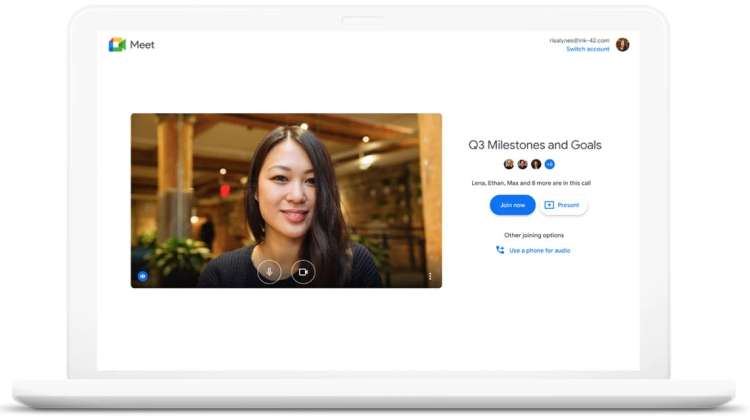Turn off the camera in preview
The height and width of the screenshot is (420, 750).
[x=303, y=272]
